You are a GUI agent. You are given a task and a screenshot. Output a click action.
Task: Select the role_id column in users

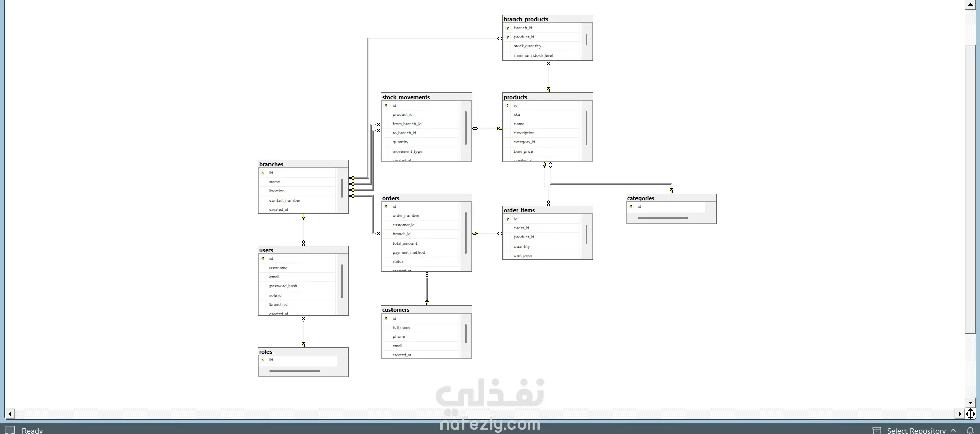point(298,296)
